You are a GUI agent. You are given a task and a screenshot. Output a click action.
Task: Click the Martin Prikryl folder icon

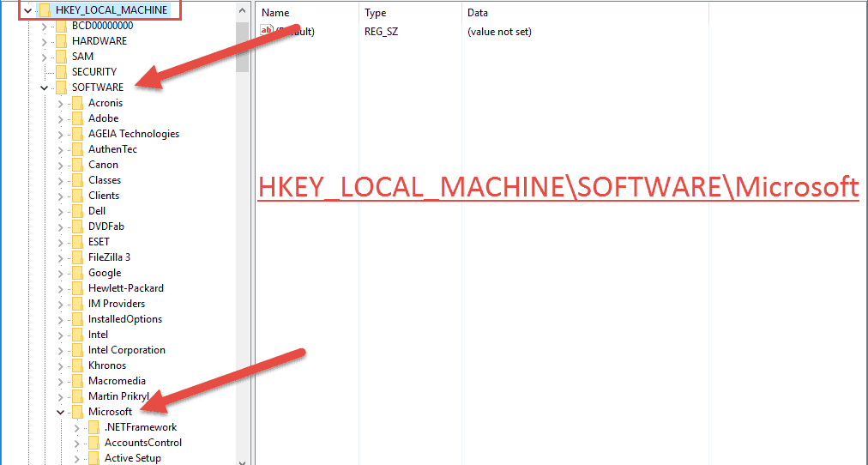(77, 396)
